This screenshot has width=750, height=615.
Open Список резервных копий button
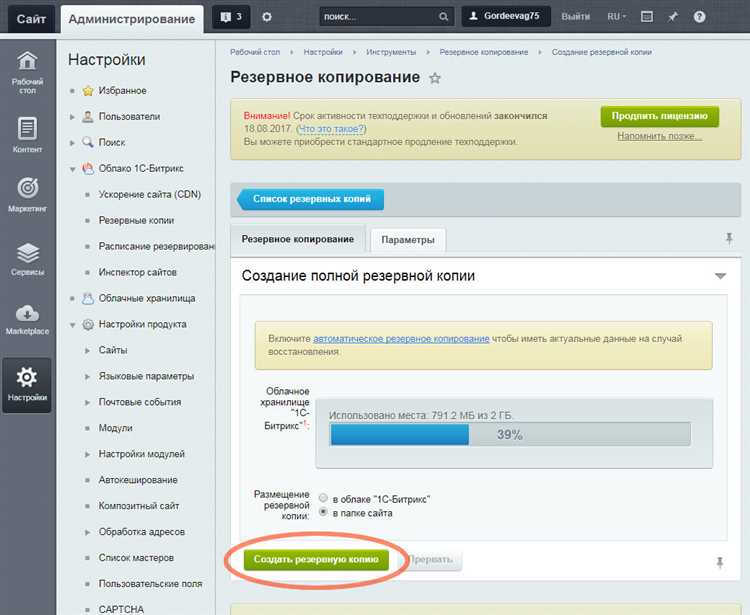pos(311,199)
